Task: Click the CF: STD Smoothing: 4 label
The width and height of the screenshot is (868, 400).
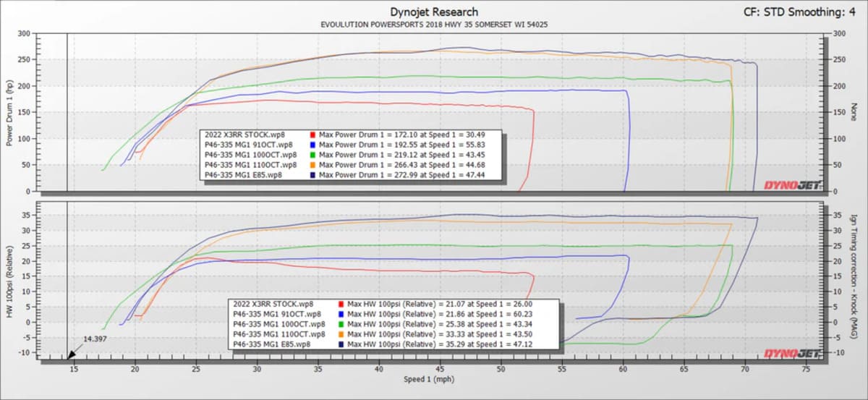Action: click(801, 12)
